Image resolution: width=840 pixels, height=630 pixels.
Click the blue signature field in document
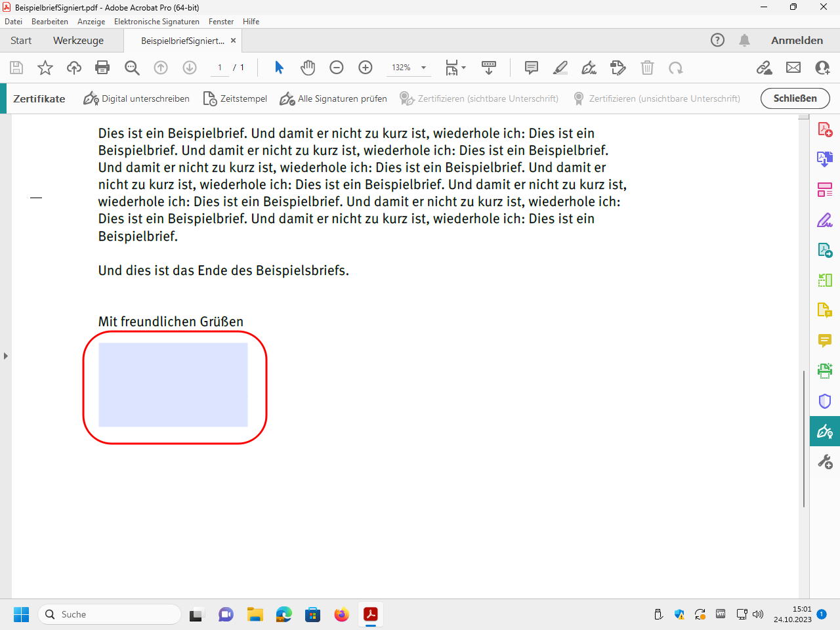(173, 385)
